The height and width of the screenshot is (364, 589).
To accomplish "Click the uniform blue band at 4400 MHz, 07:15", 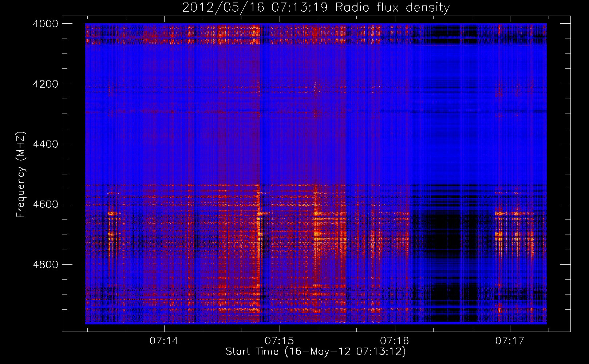I will pyautogui.click(x=279, y=144).
